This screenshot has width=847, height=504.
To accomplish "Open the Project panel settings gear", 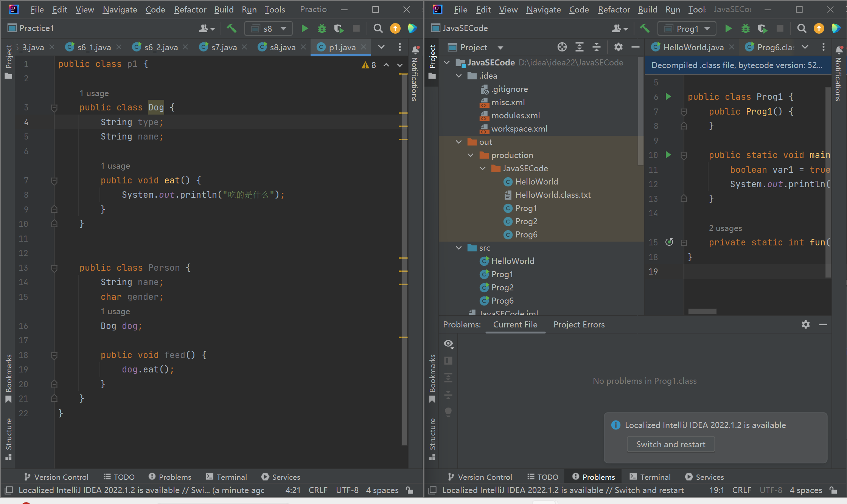I will [x=618, y=47].
